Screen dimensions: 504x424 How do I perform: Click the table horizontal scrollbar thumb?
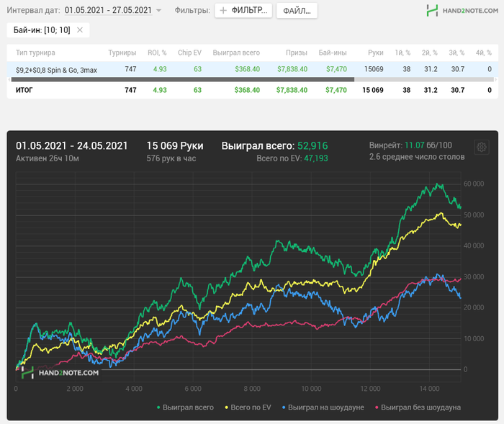click(183, 79)
